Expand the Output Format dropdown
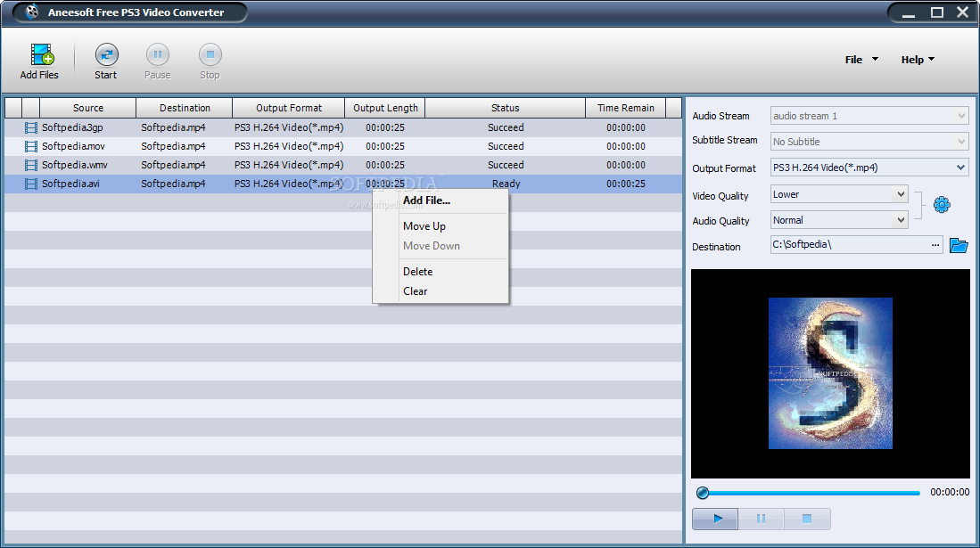This screenshot has width=980, height=548. 960,168
